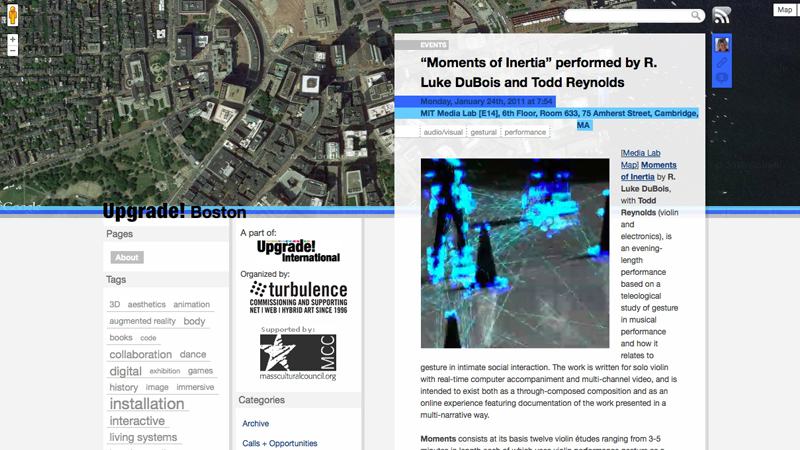Open the Upgrade! International logo
The image size is (800, 450).
click(x=298, y=251)
